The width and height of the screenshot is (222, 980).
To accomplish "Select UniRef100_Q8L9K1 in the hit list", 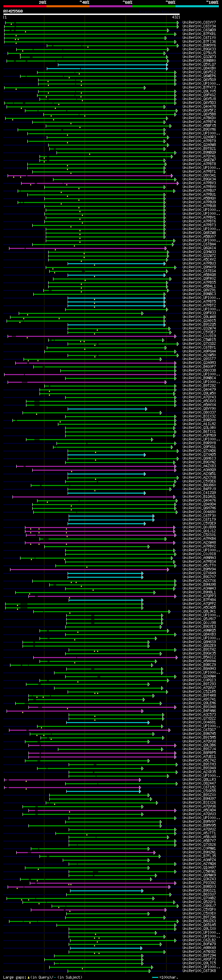I will pos(199,612).
